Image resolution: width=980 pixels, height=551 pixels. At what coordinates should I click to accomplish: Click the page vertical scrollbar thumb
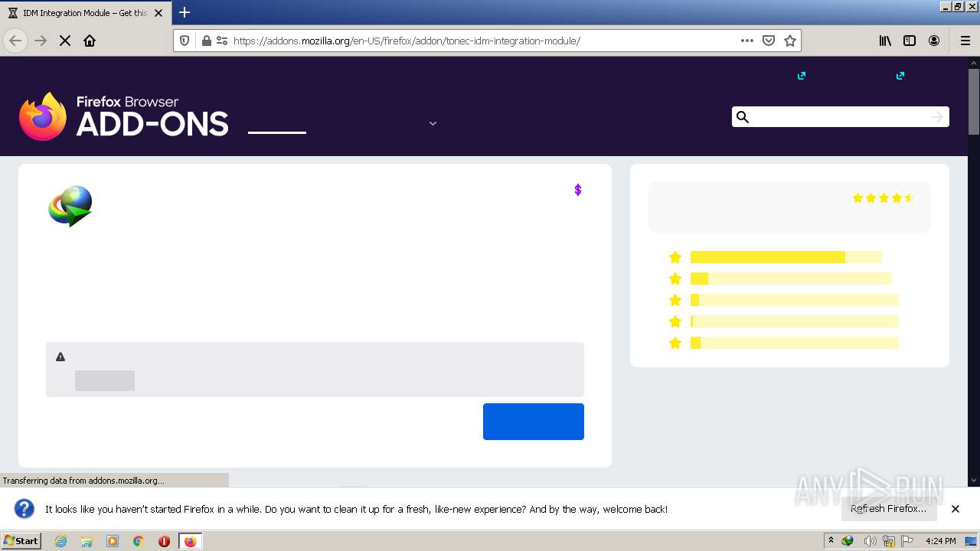[974, 101]
